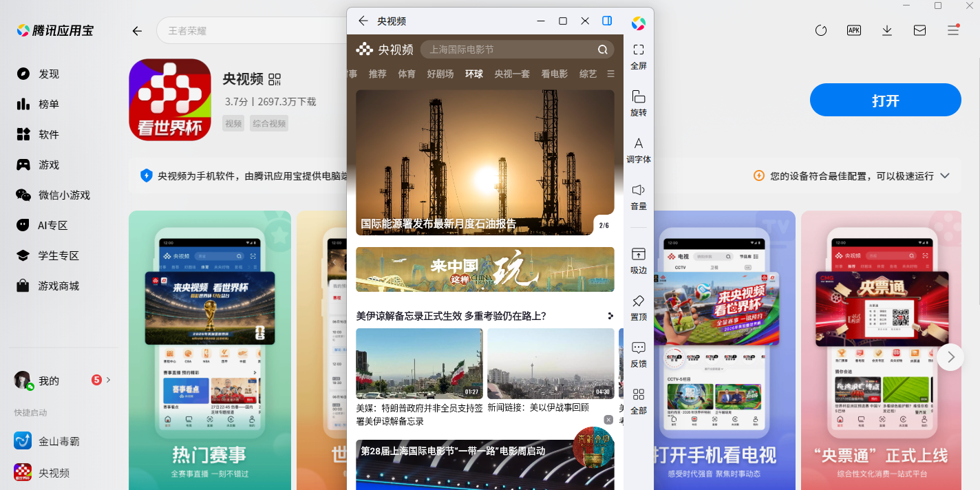Switch to 推荐 tab
Screen dimensions: 980x490
(x=378, y=74)
